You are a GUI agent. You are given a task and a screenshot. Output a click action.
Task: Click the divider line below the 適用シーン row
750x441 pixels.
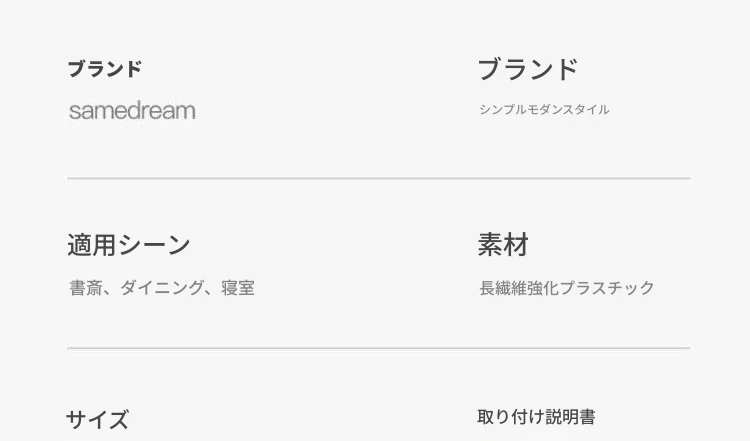click(x=378, y=348)
